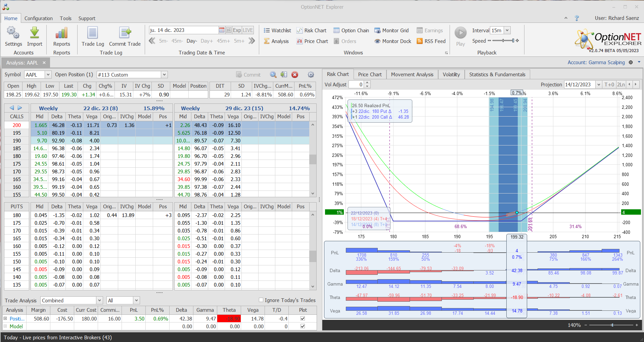Viewport: 644px width, 342px height.
Task: Adjust the playback Speed slider
Action: [x=503, y=41]
